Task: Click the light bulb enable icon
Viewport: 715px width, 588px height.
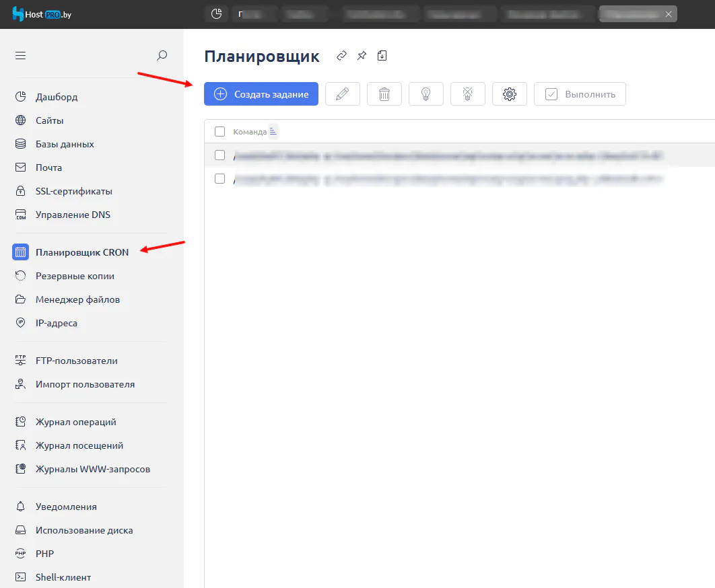Action: coord(425,94)
